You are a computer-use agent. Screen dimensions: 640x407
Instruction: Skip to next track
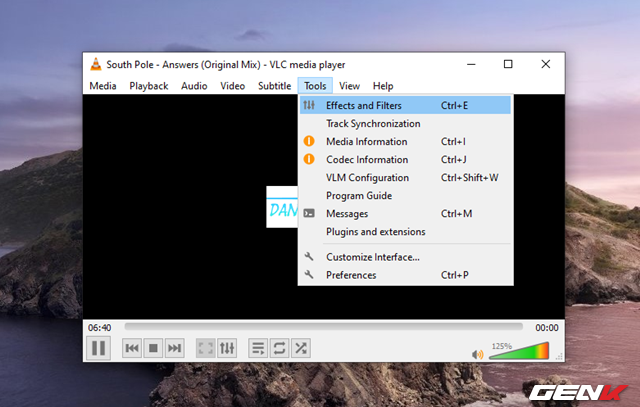[x=174, y=348]
